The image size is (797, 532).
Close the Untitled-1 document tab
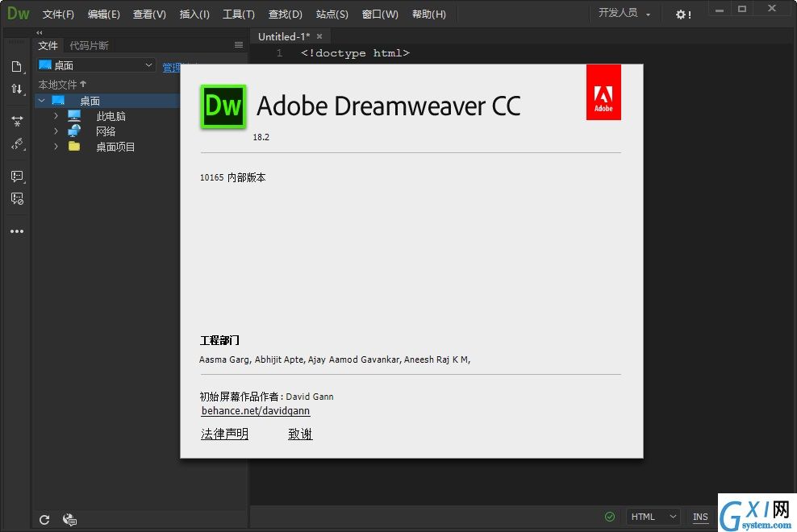(319, 36)
